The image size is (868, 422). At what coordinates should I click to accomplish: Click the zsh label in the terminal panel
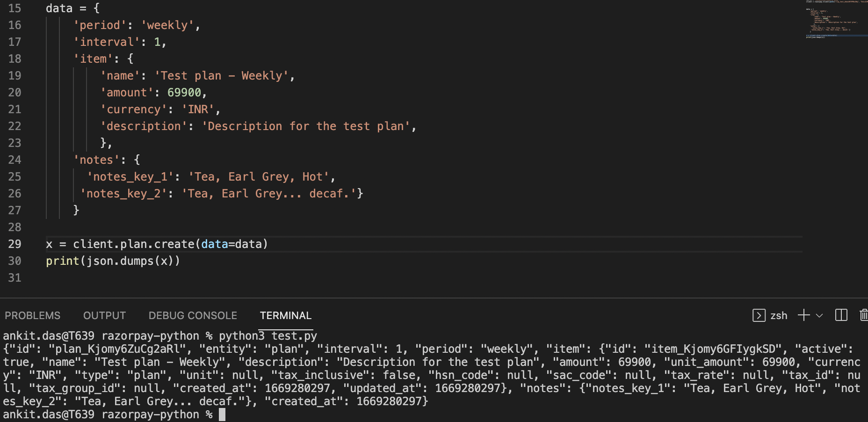click(778, 315)
